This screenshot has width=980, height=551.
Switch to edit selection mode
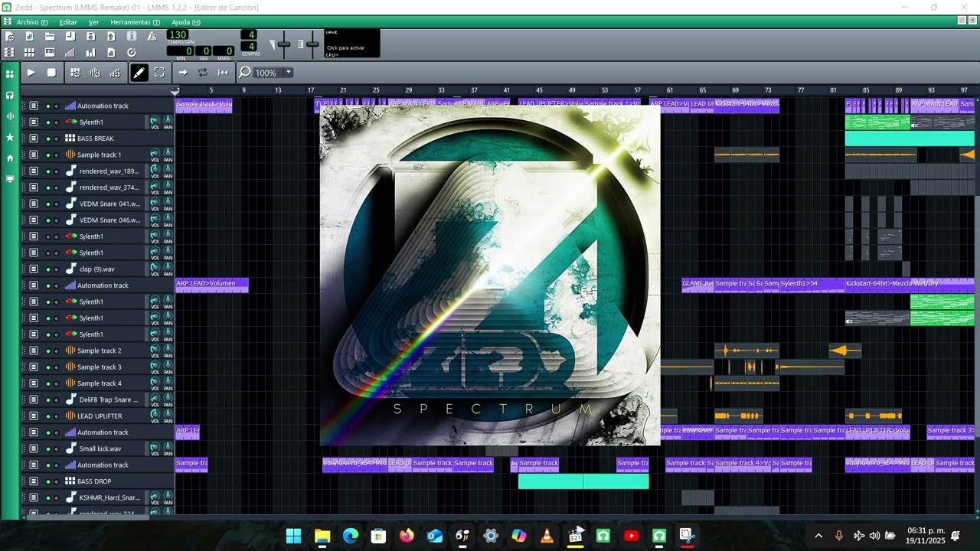pos(159,73)
